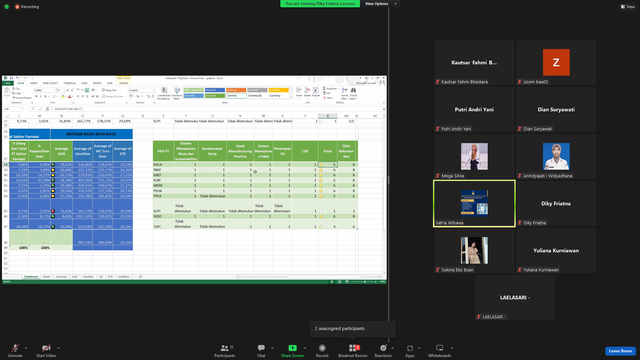Click the Excel Paste icon
This screenshot has width=640, height=360.
[7, 93]
